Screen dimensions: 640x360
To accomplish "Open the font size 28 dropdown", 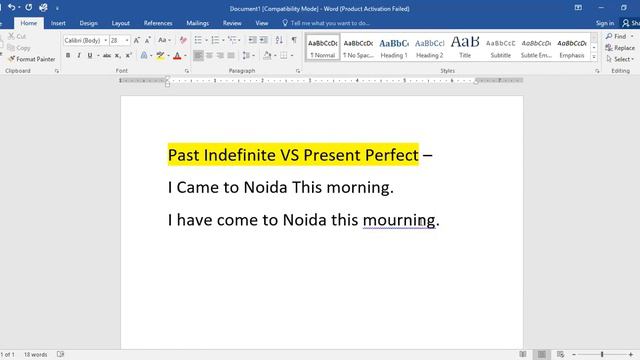I will (x=127, y=40).
